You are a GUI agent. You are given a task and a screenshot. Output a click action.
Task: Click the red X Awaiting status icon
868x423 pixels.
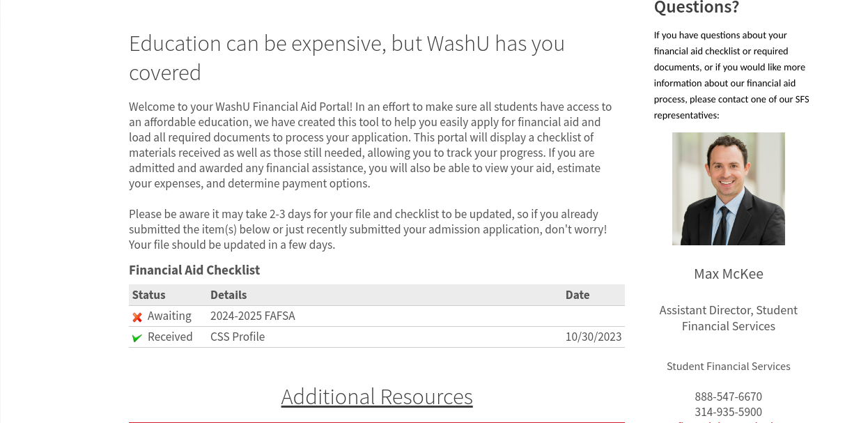point(137,317)
